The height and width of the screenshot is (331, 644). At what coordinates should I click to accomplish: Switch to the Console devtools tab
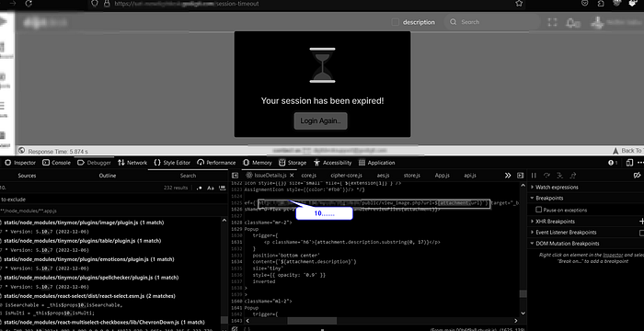pyautogui.click(x=56, y=163)
